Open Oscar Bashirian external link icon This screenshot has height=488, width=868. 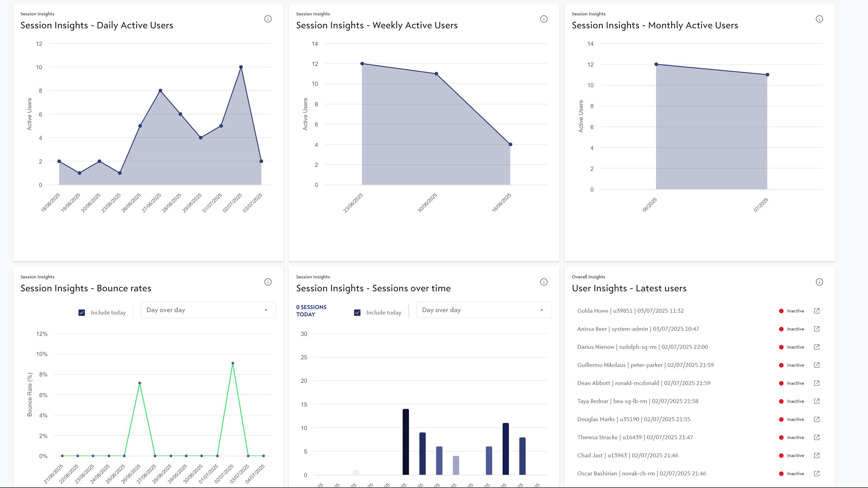pos(817,474)
